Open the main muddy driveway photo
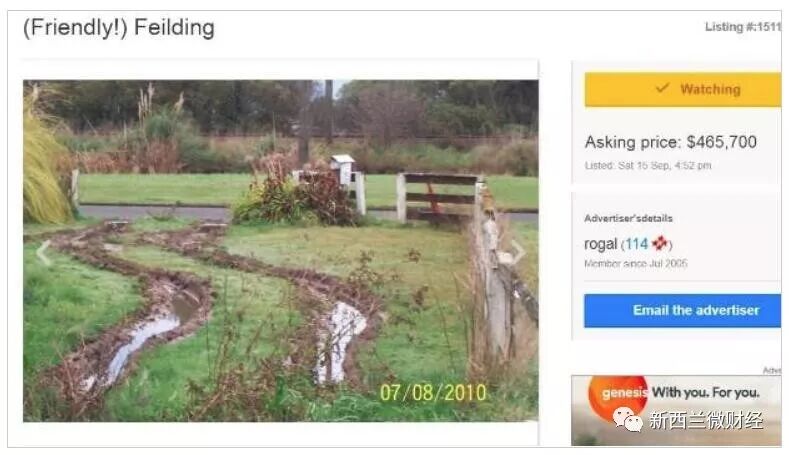This screenshot has height=455, width=789. [x=280, y=251]
